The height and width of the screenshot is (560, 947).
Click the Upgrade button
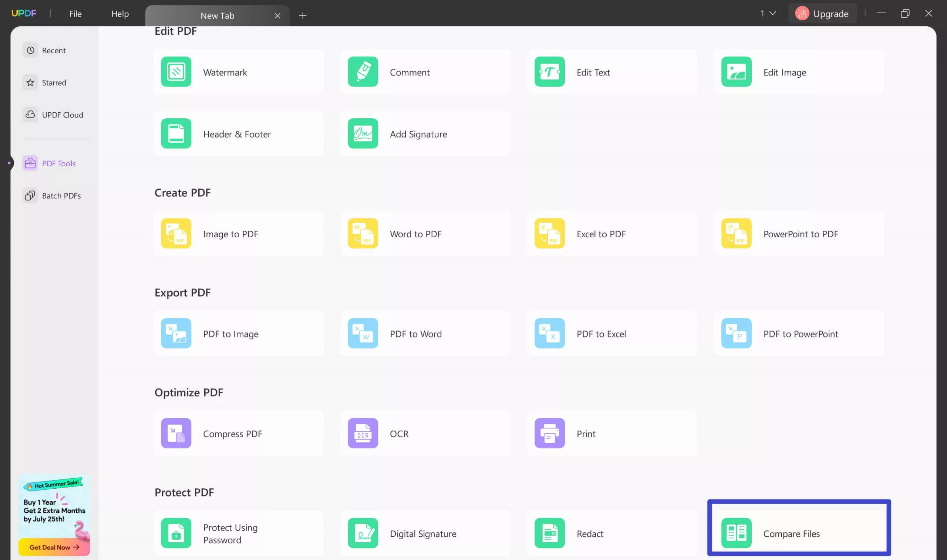[822, 14]
